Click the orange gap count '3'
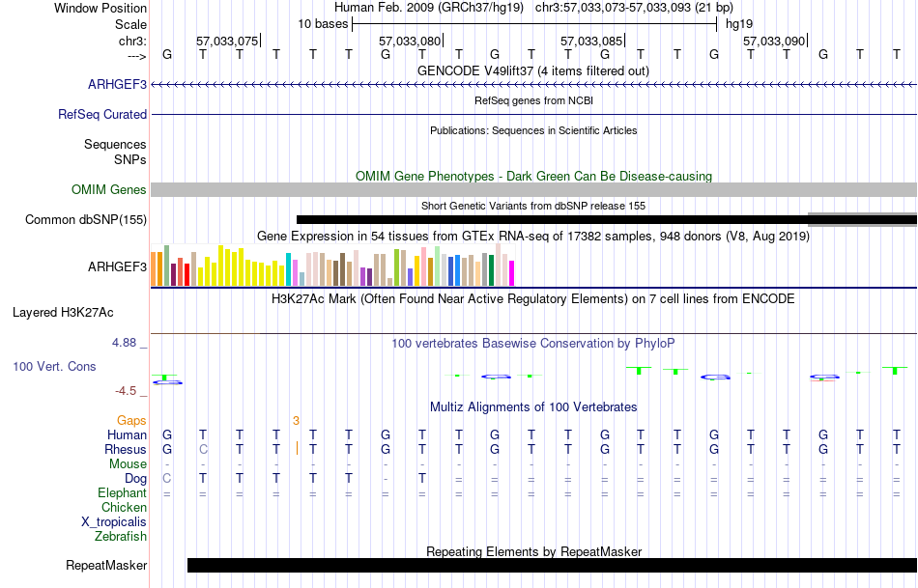918x588 pixels. click(297, 421)
